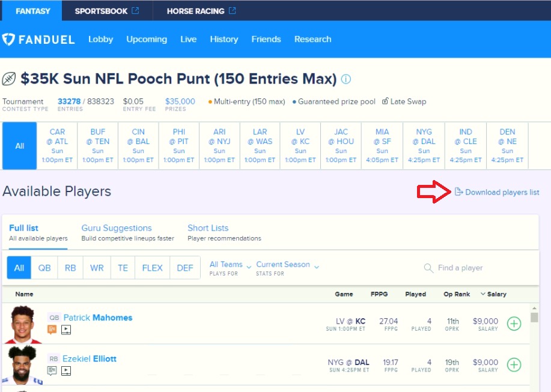Filter by LV @ KC game

click(300, 146)
